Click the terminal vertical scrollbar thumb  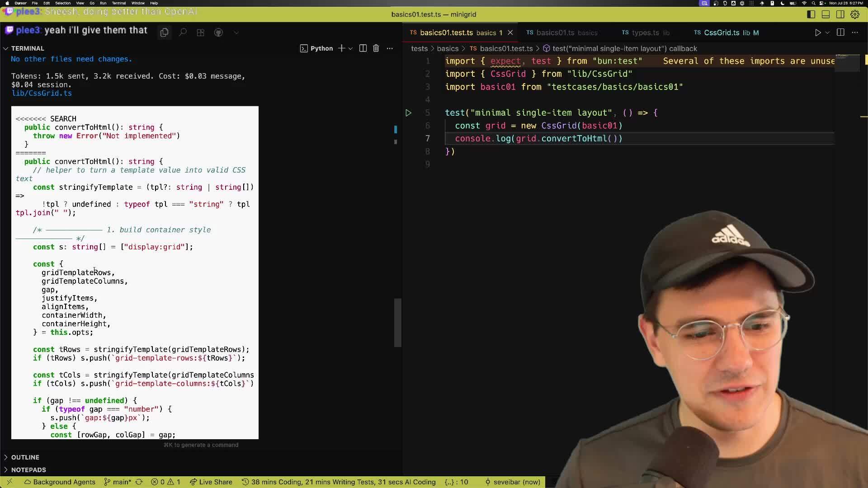[397, 323]
